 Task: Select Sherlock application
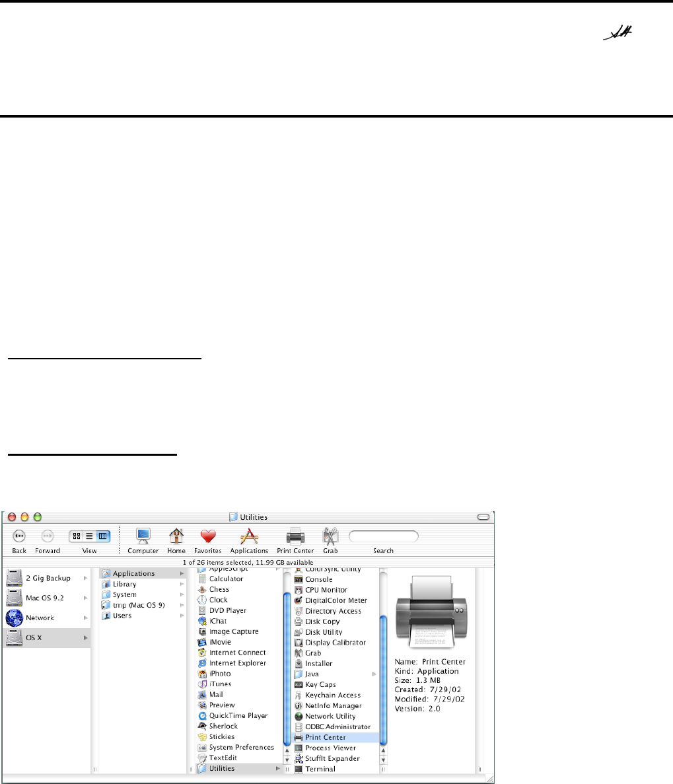(239, 726)
